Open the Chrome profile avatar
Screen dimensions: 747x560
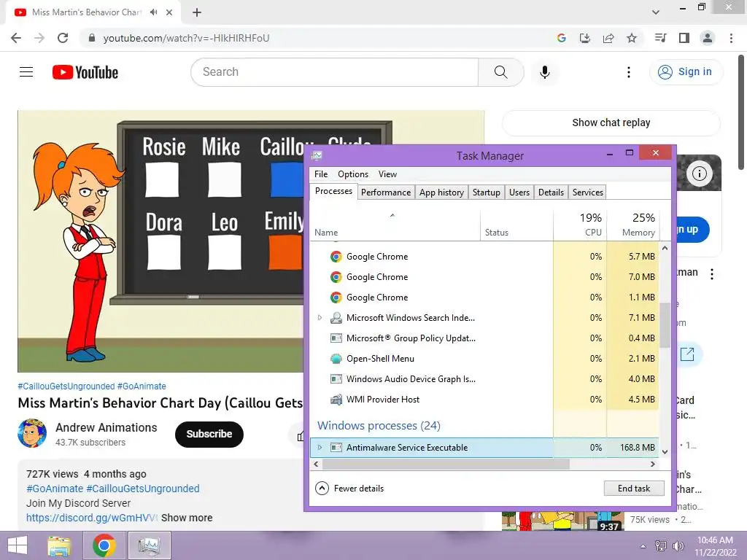coord(708,38)
